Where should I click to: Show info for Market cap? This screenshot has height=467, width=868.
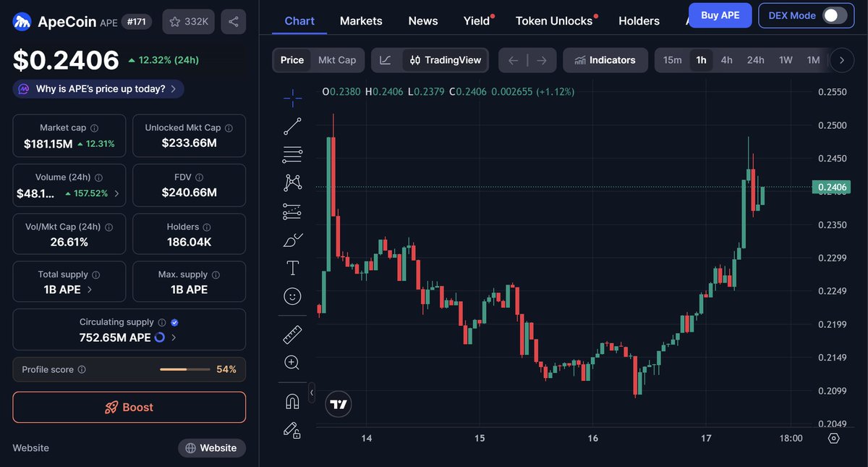tap(94, 128)
